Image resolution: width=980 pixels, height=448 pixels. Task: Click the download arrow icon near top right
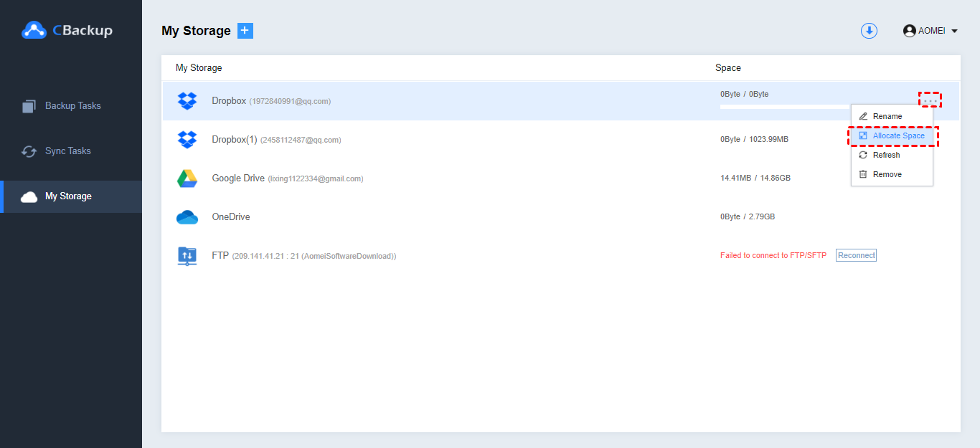coord(869,31)
